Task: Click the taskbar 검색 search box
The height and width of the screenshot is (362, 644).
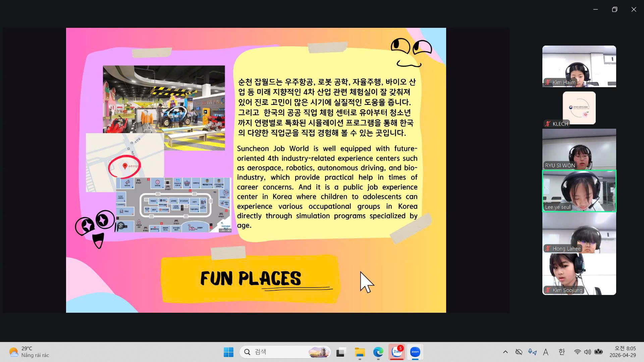Action: point(285,352)
